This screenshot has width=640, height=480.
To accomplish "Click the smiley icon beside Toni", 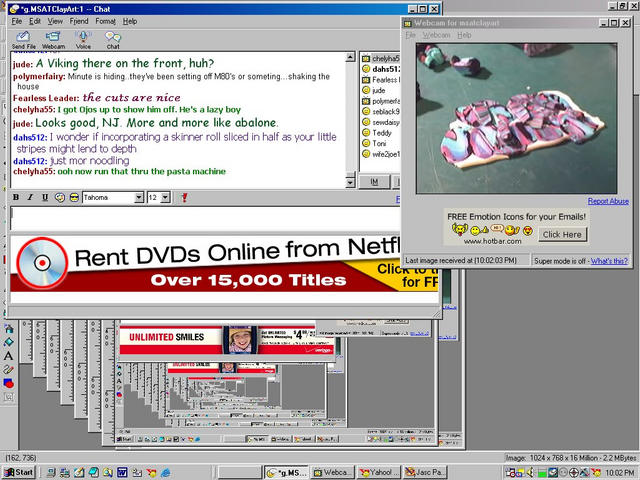I will pyautogui.click(x=366, y=143).
